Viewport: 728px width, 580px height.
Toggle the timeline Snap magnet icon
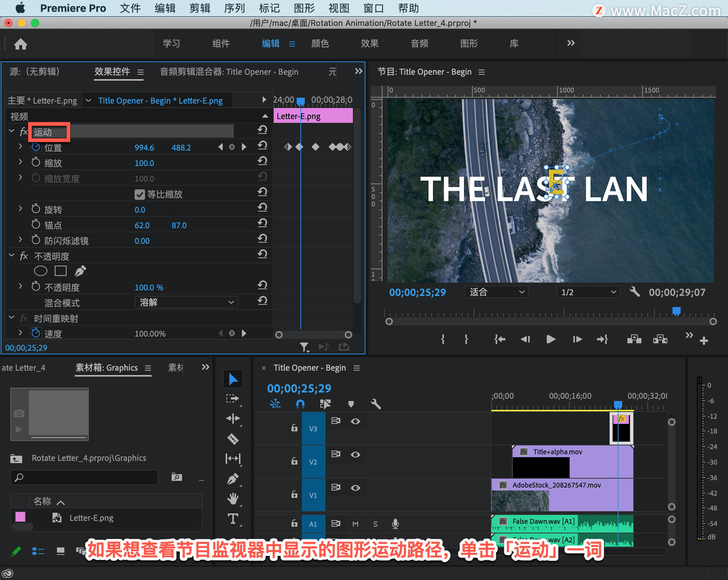pyautogui.click(x=300, y=404)
